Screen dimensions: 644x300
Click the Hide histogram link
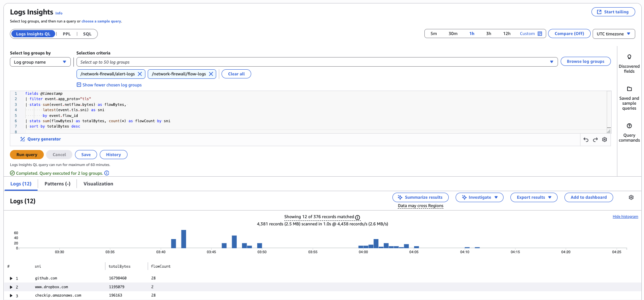[x=625, y=217]
